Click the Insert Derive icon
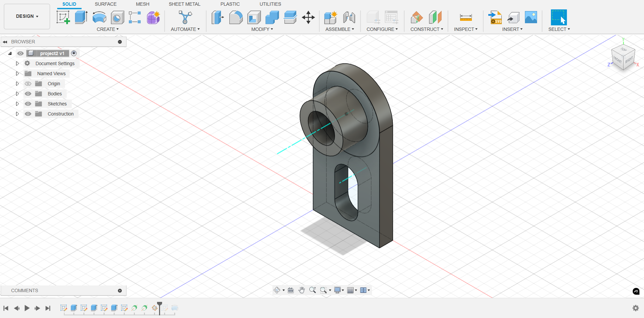This screenshot has height=318, width=644. 513,17
